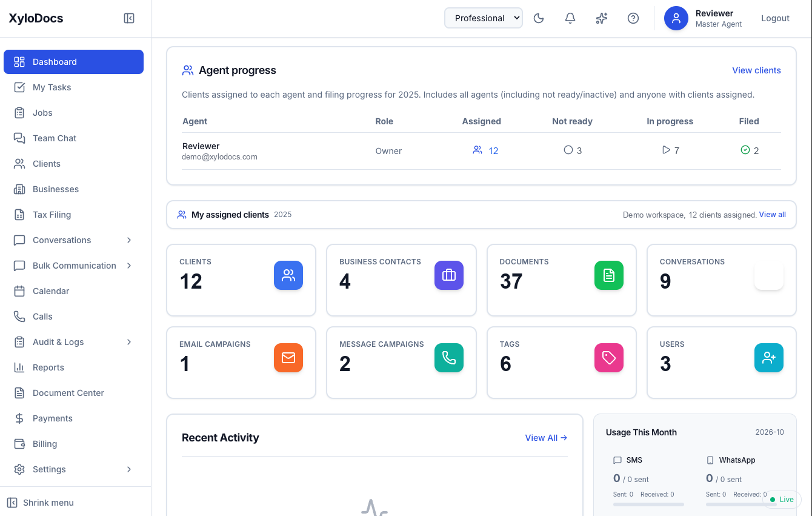The image size is (812, 516).
Task: Click the Billing wallet icon
Action: pyautogui.click(x=19, y=444)
